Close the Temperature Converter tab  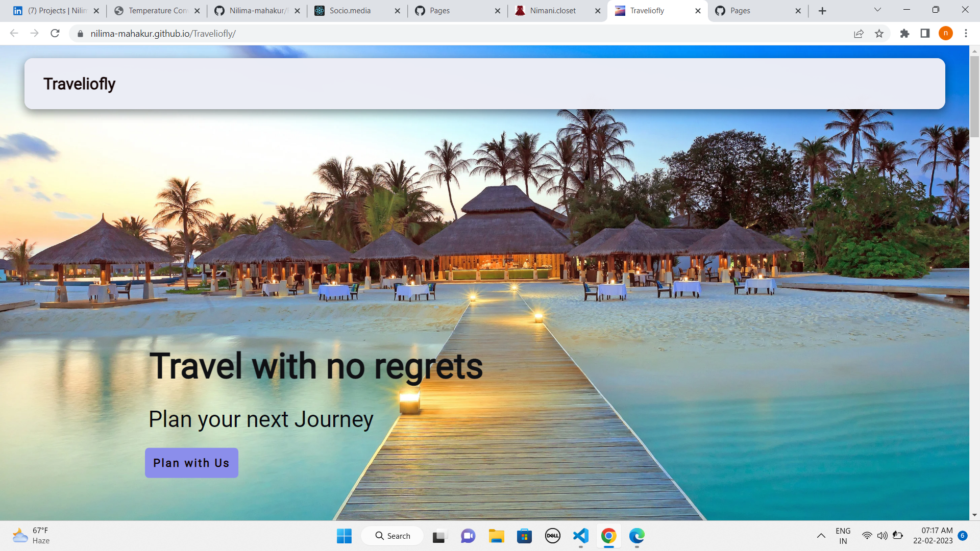coord(197,11)
